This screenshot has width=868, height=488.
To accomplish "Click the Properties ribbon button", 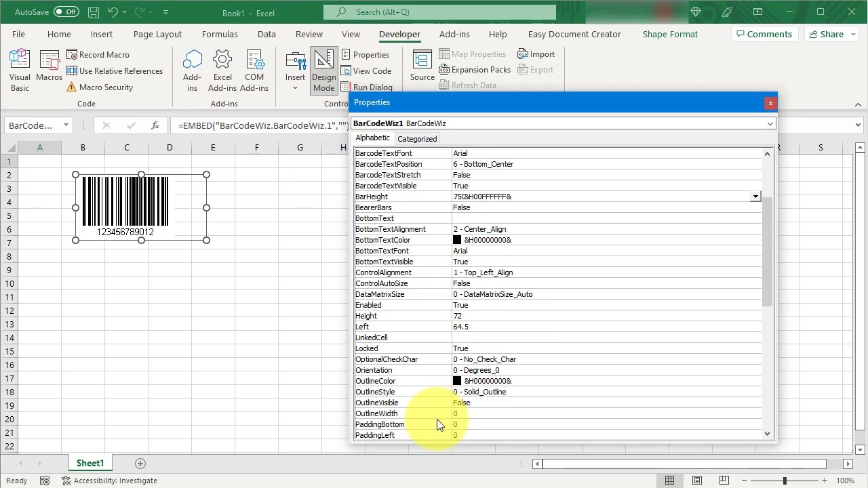I will 366,54.
